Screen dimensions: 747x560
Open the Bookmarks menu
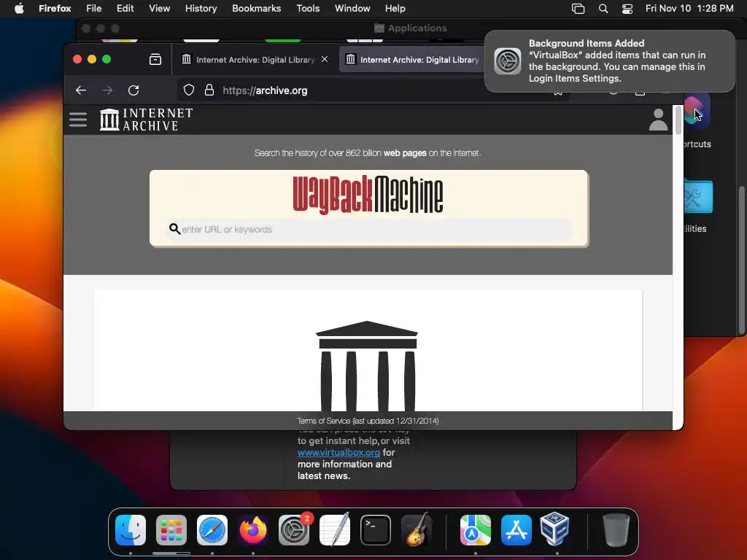pos(256,9)
